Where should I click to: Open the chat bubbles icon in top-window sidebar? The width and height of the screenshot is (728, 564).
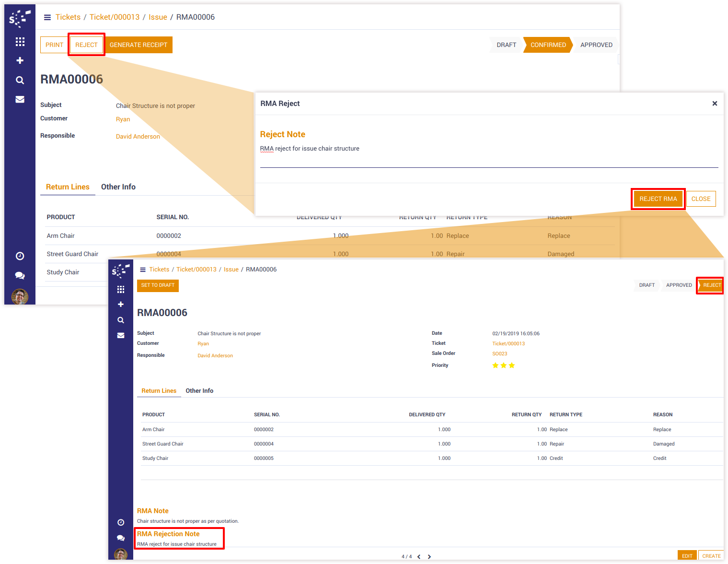(20, 275)
